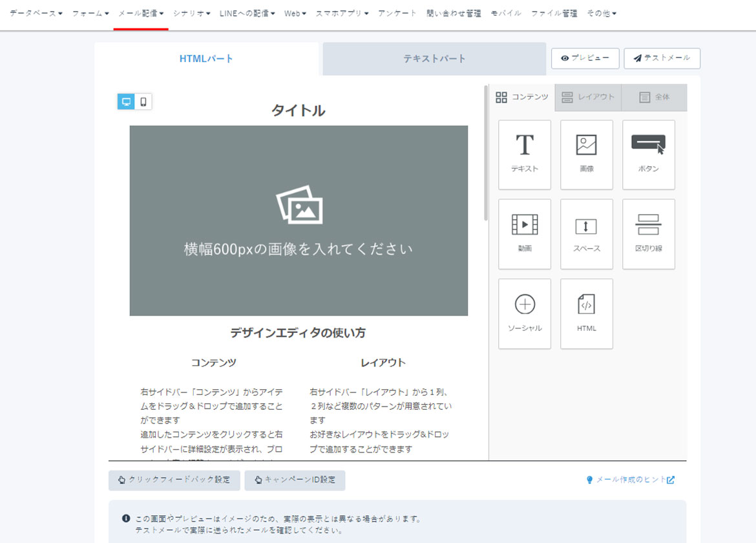Switch to the HTMLパート tab
The image size is (756, 543).
pos(206,59)
